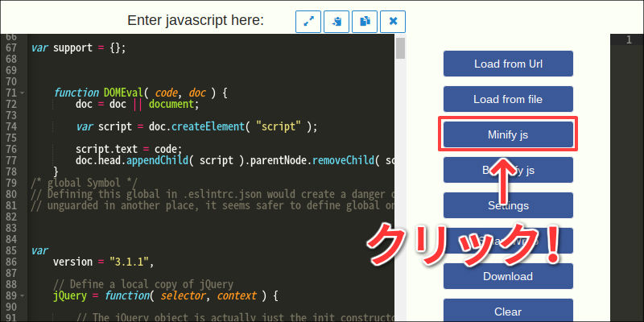Click the paste from clipboard icon
Screen dimensions: 644x322
pyautogui.click(x=336, y=22)
